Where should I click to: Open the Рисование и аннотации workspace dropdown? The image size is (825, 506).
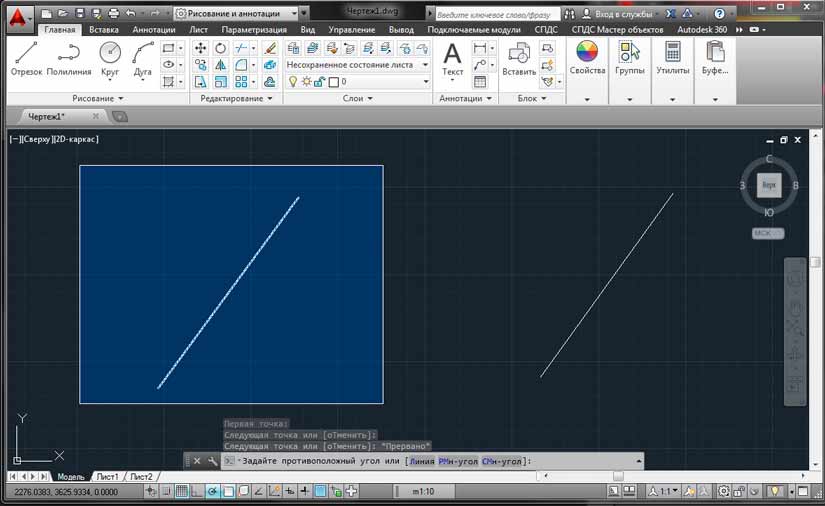click(240, 14)
